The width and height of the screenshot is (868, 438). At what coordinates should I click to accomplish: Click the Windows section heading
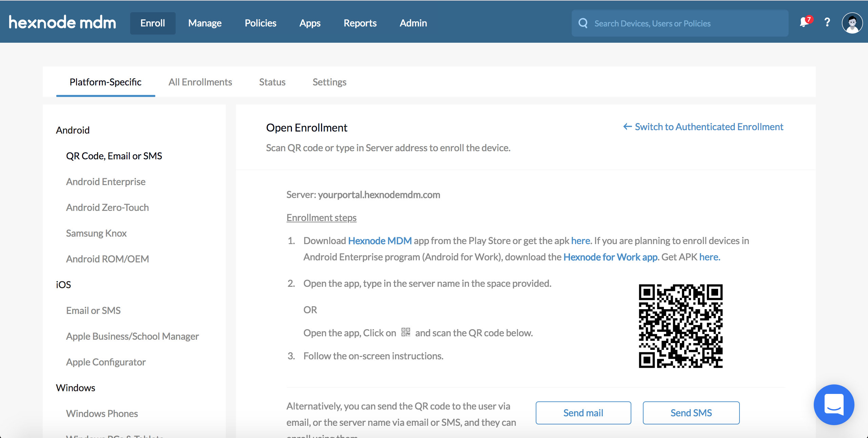click(76, 388)
